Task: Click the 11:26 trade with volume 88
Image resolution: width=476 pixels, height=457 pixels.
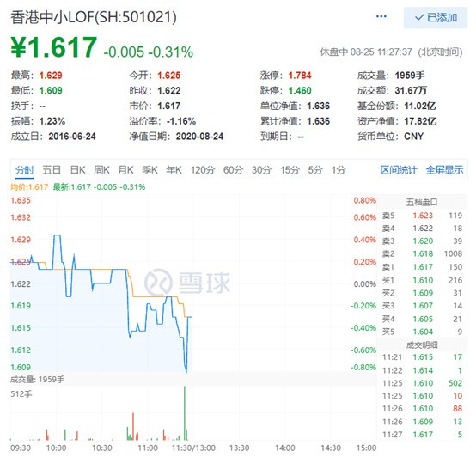Action: pyautogui.click(x=422, y=408)
